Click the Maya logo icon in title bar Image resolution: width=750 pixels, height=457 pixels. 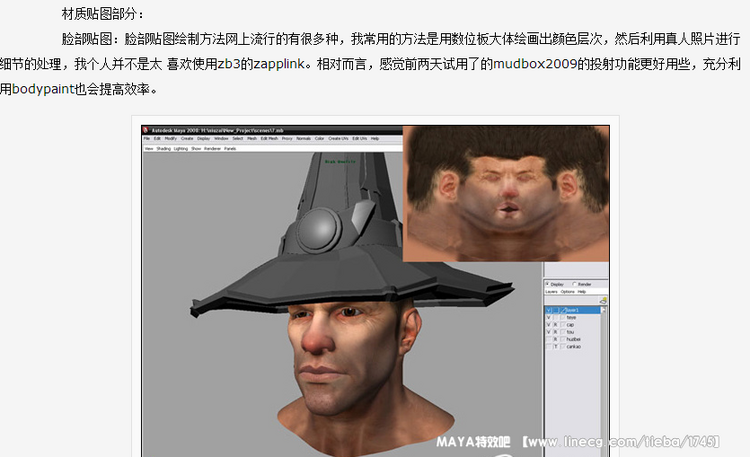[x=145, y=130]
